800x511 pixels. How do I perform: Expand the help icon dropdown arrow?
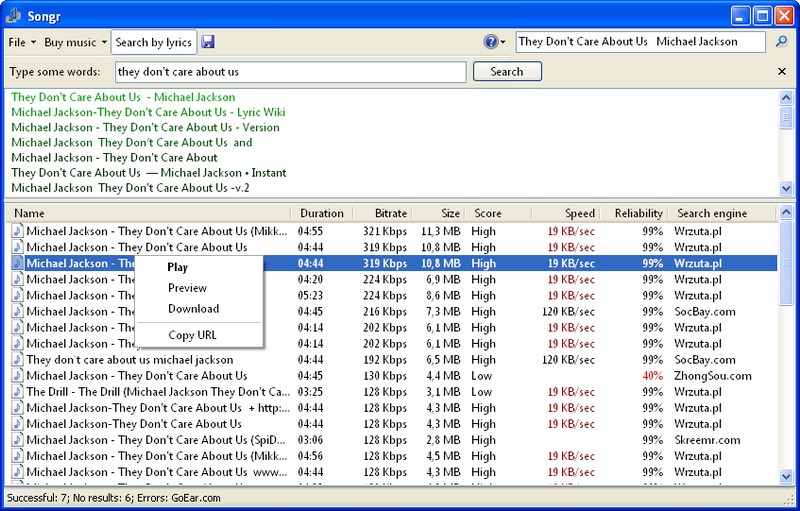tap(503, 42)
